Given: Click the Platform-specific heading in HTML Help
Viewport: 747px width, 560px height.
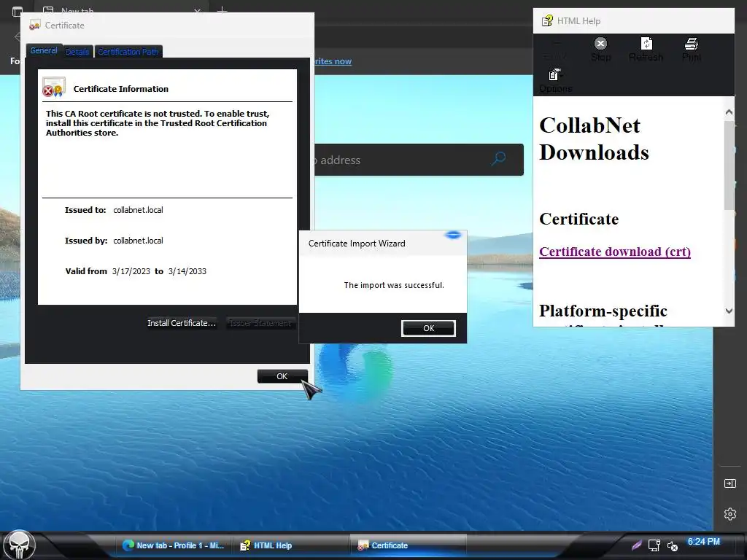Looking at the screenshot, I should point(603,311).
